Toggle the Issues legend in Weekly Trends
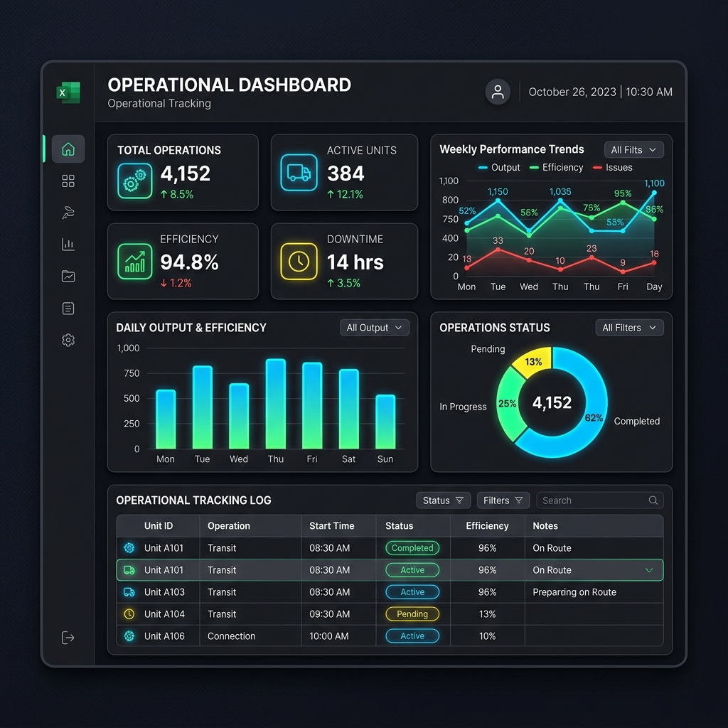Viewport: 728px width, 728px height. tap(612, 168)
